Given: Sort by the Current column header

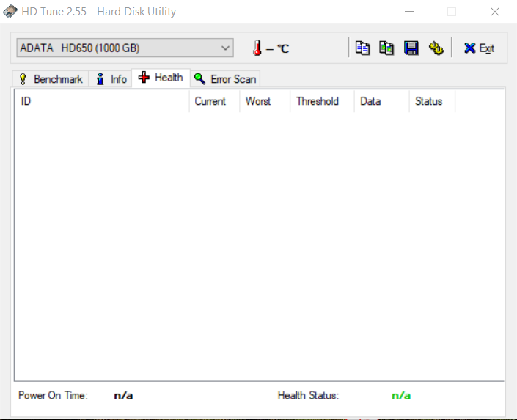Looking at the screenshot, I should point(214,101).
